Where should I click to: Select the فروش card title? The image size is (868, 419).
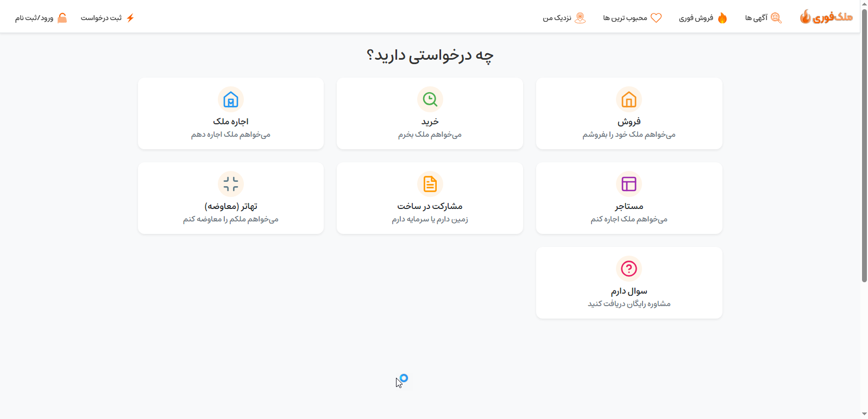coord(629,122)
